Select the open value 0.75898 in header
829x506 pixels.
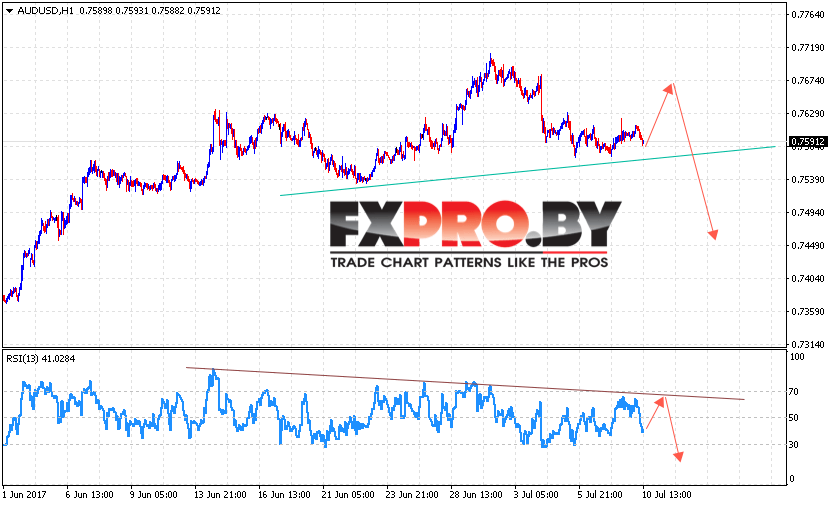coord(96,11)
